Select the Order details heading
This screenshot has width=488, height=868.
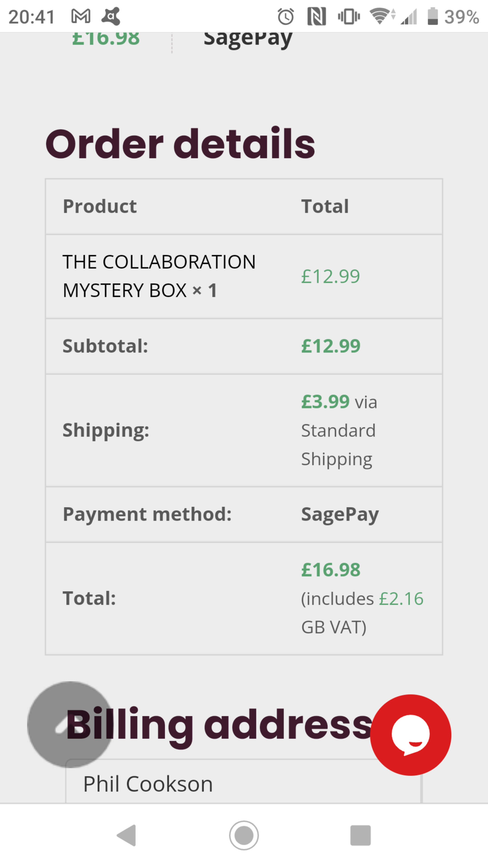click(180, 144)
